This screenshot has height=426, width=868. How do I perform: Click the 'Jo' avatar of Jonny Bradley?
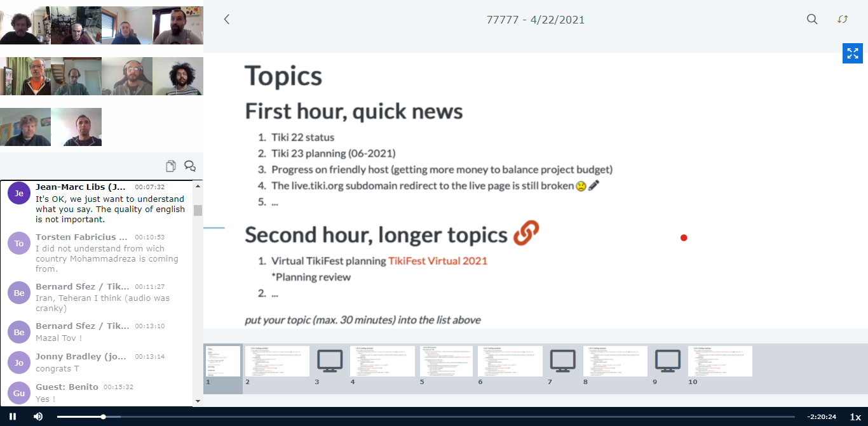(19, 363)
